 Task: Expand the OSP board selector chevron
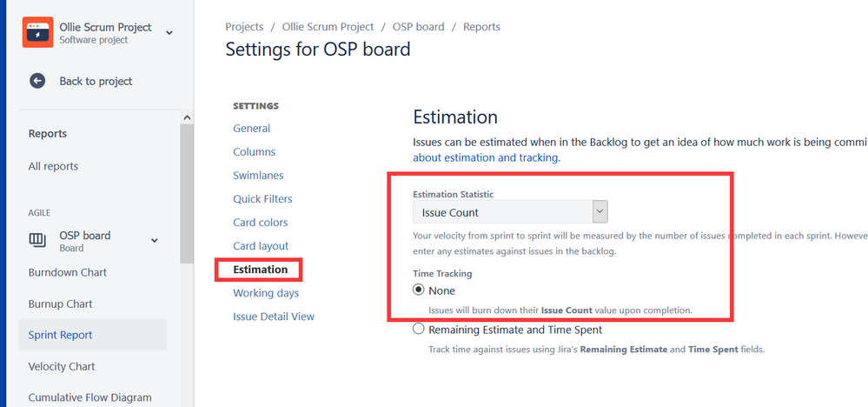pos(155,240)
